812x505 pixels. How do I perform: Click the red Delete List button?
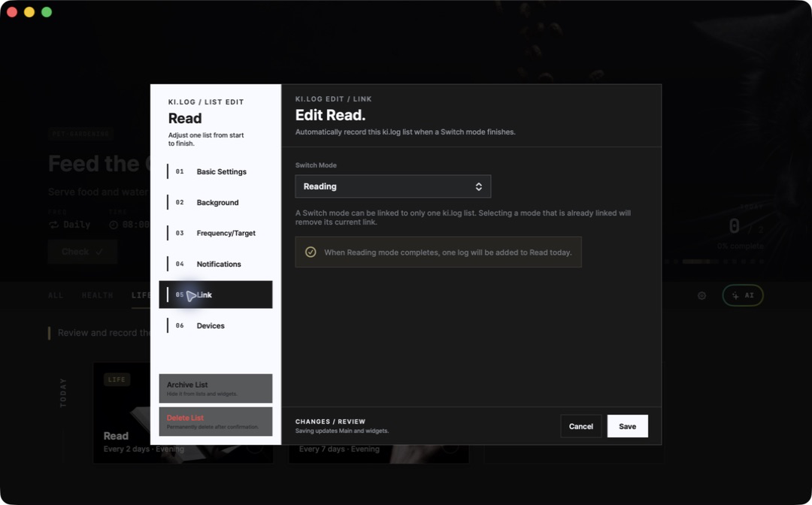[216, 421]
